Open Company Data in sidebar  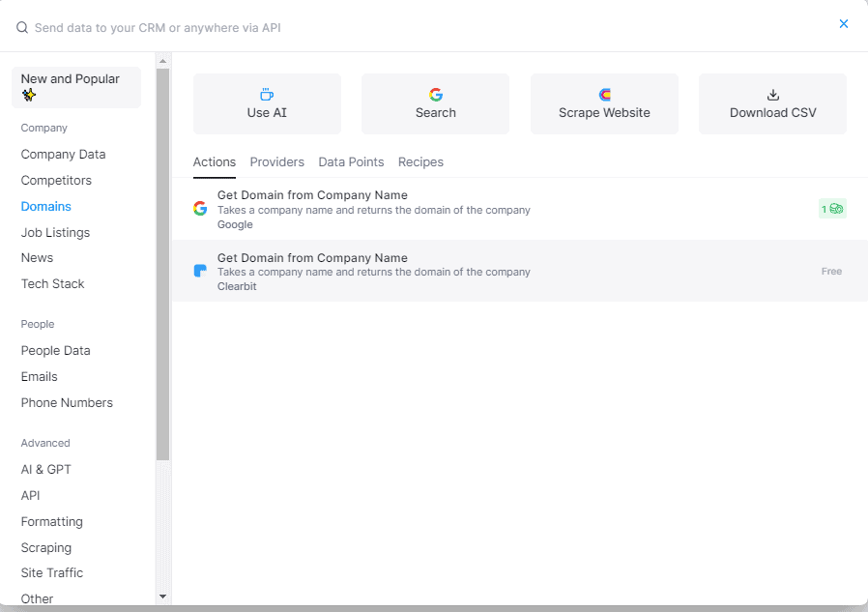63,155
